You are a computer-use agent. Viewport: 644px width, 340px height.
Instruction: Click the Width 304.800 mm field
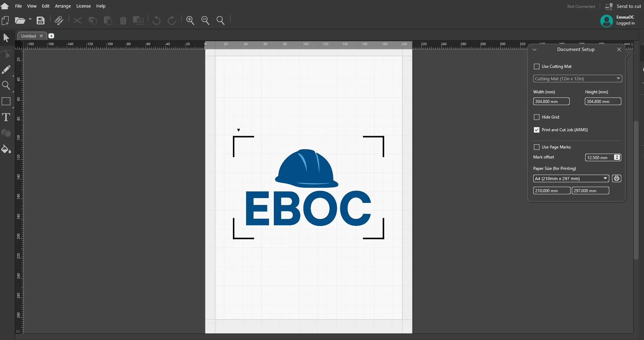click(551, 101)
